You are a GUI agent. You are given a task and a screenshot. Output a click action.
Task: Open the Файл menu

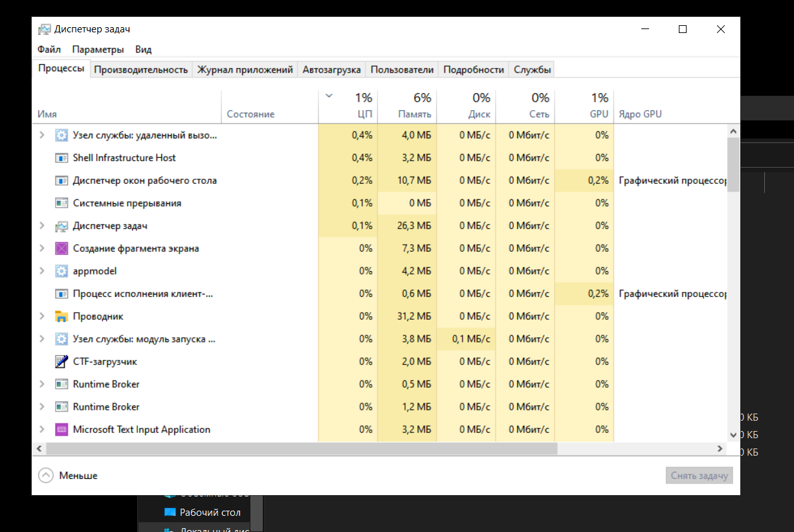click(x=49, y=49)
